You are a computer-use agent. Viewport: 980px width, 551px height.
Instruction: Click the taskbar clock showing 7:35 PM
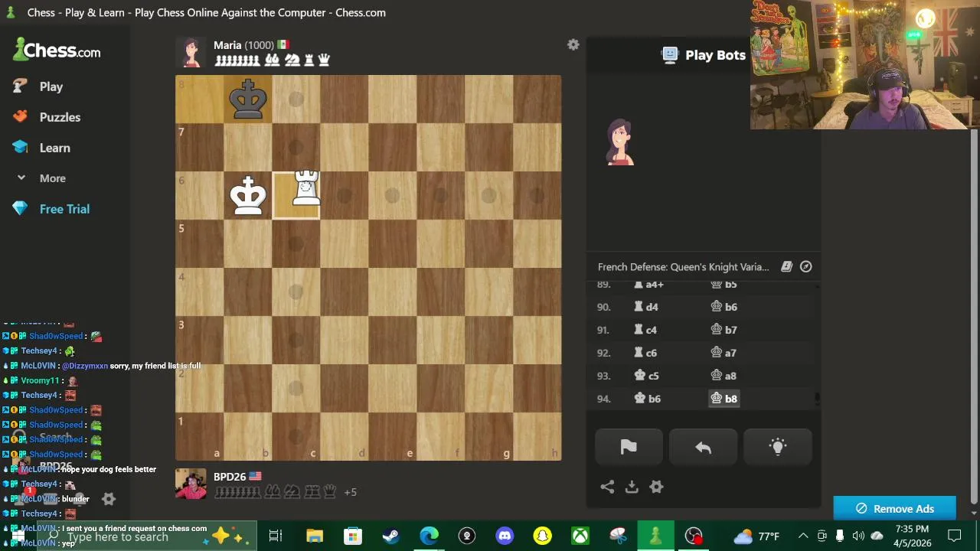click(911, 536)
